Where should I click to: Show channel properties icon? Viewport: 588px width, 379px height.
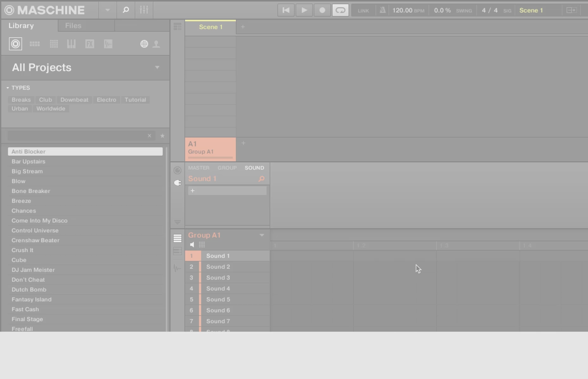point(177,170)
